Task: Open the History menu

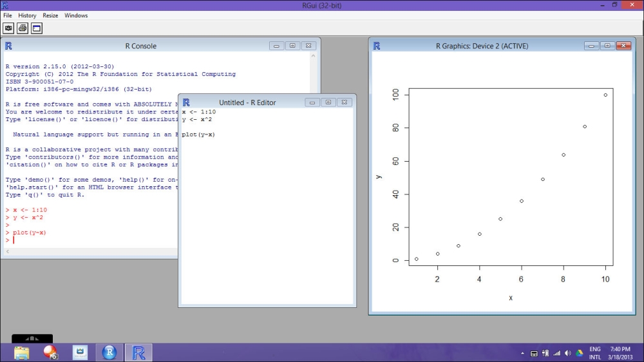Action: tap(27, 15)
